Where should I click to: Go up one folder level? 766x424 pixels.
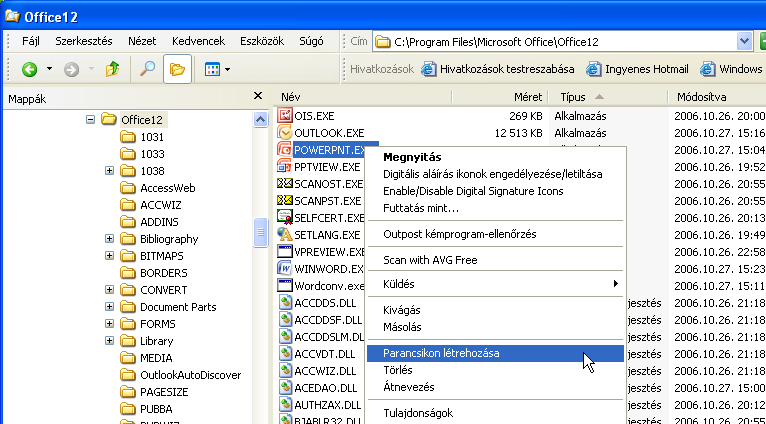point(112,69)
